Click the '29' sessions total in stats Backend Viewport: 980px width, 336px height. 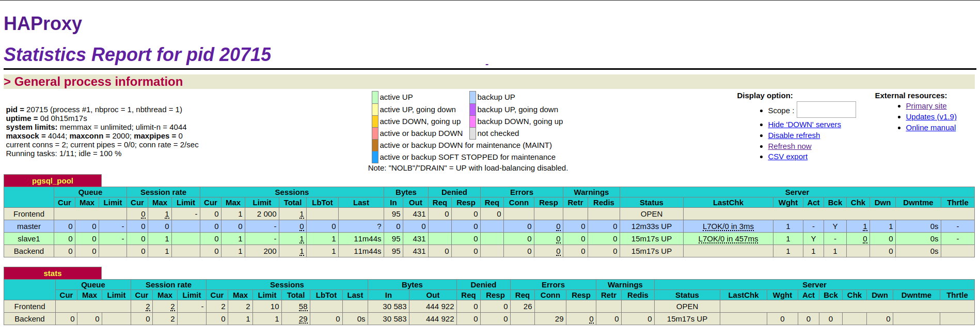303,319
